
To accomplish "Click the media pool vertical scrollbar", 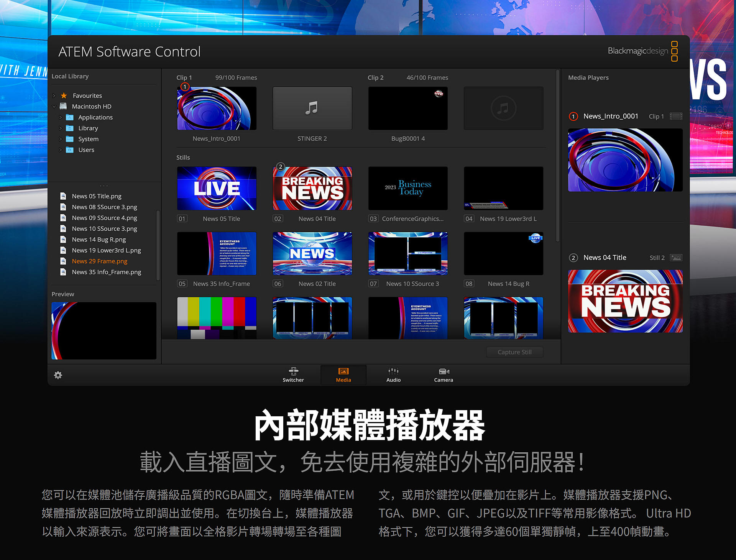I will coord(557,155).
